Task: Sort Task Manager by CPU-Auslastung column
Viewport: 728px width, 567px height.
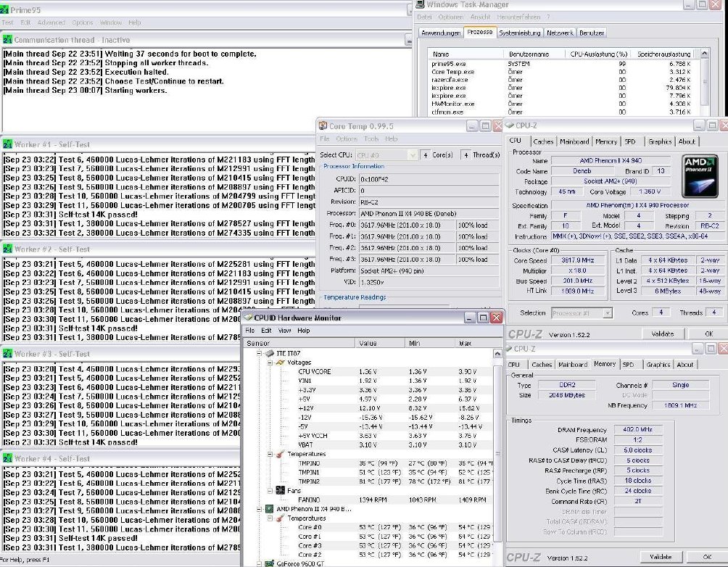Action: click(598, 54)
